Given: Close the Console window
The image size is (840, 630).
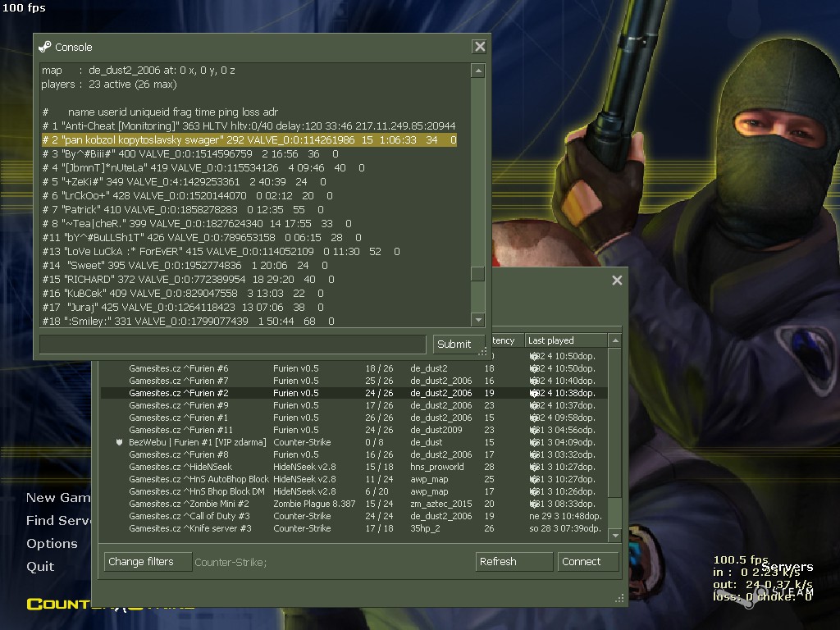Looking at the screenshot, I should [x=480, y=47].
